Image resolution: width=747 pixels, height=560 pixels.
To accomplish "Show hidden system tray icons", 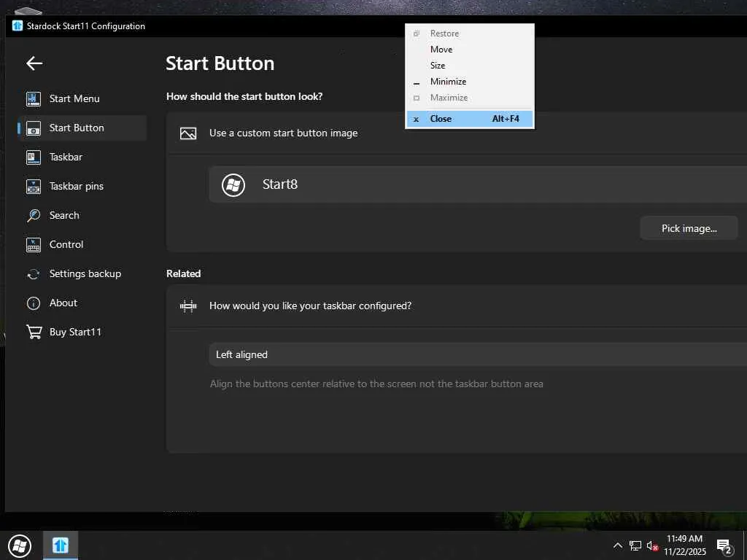I will 617,545.
